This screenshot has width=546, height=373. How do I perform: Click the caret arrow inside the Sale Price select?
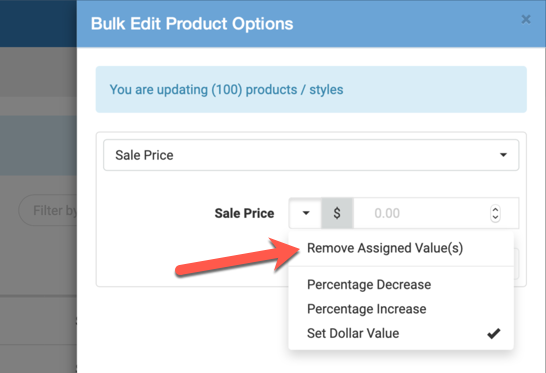pos(503,155)
